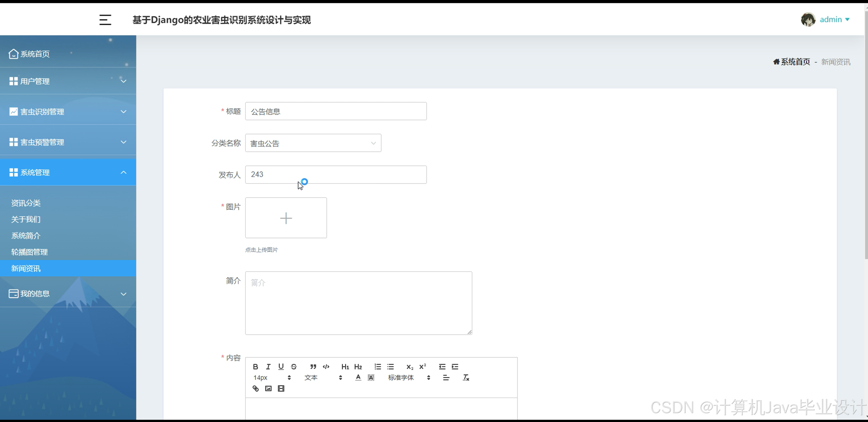This screenshot has width=868, height=422.
Task: Underline text with the U icon
Action: (x=281, y=366)
